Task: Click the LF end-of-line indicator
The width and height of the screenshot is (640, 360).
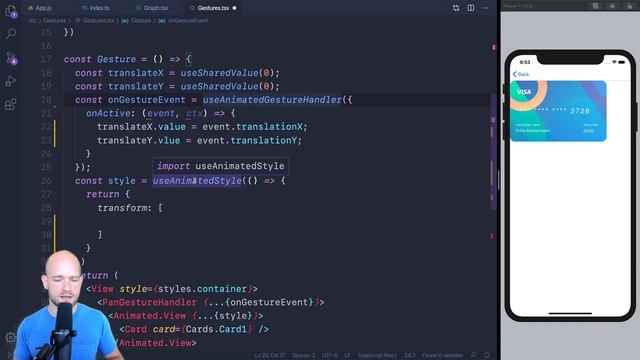Action: tap(347, 356)
